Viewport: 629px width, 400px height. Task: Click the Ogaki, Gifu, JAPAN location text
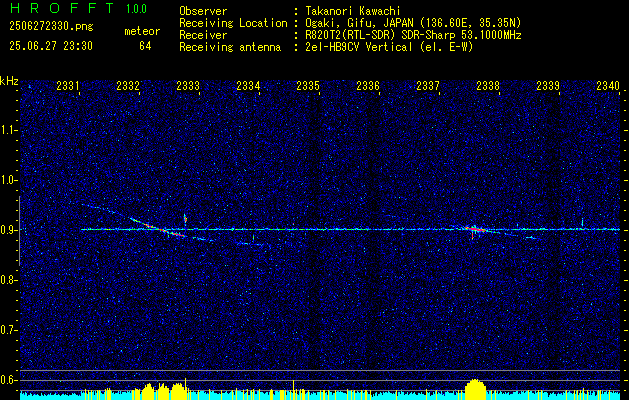[413, 23]
